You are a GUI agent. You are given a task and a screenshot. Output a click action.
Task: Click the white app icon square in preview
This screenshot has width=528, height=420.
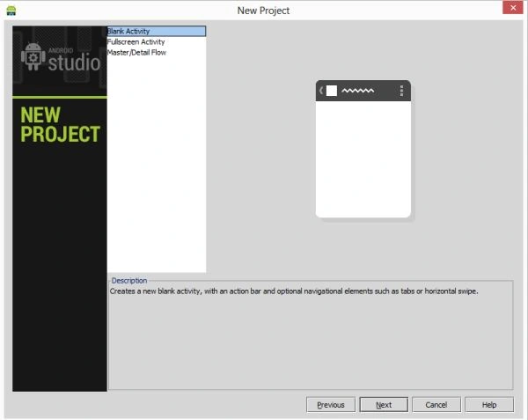pos(332,91)
